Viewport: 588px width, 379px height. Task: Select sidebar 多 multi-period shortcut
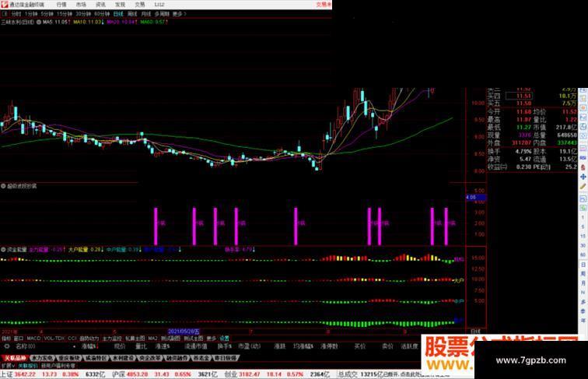coord(583,302)
